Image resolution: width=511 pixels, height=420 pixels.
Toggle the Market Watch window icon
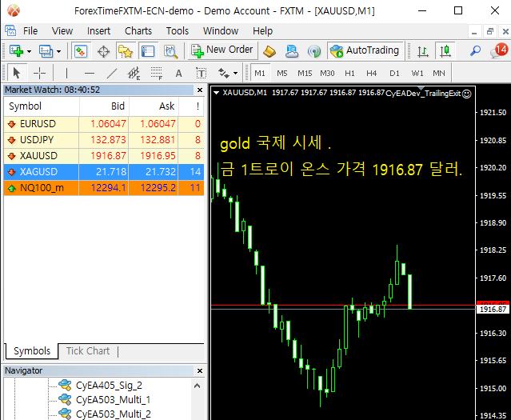point(81,51)
